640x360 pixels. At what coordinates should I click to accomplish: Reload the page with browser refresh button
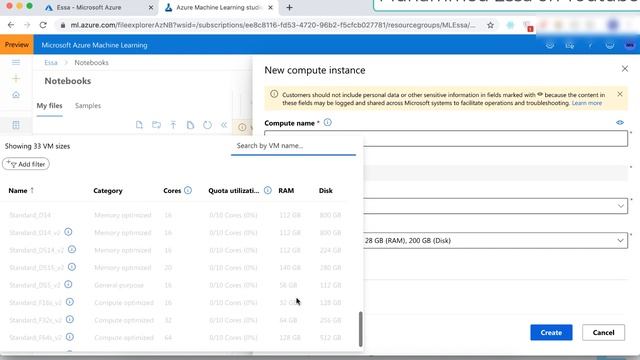(43, 25)
